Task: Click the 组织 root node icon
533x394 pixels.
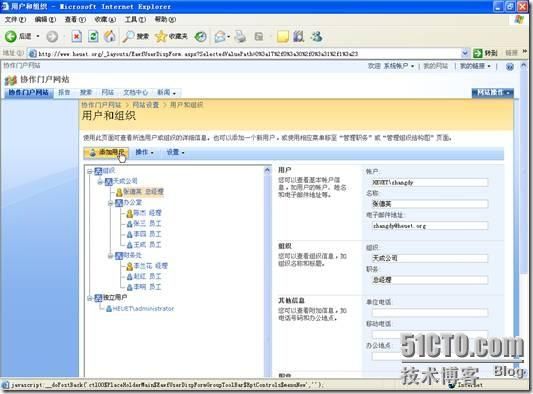Action: (x=98, y=171)
